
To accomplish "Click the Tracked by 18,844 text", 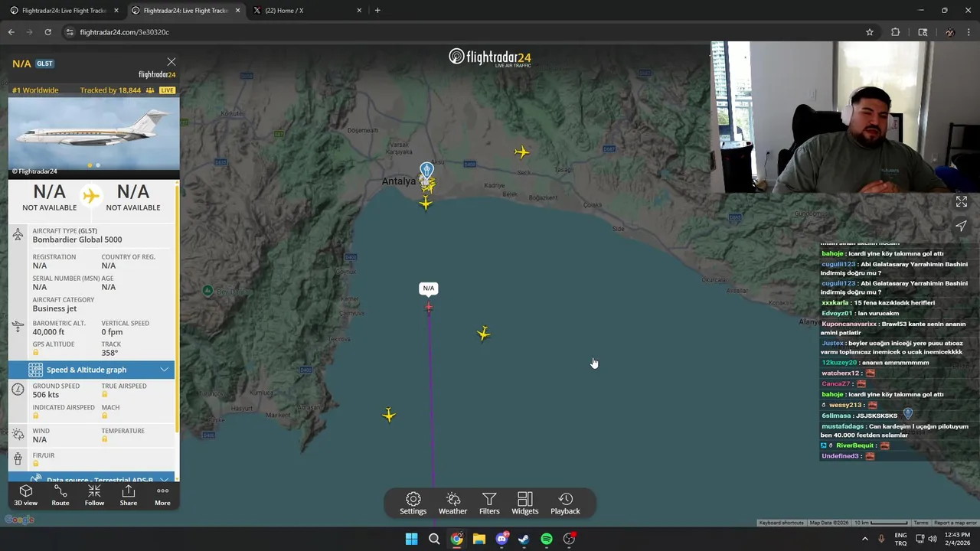I will pyautogui.click(x=110, y=90).
